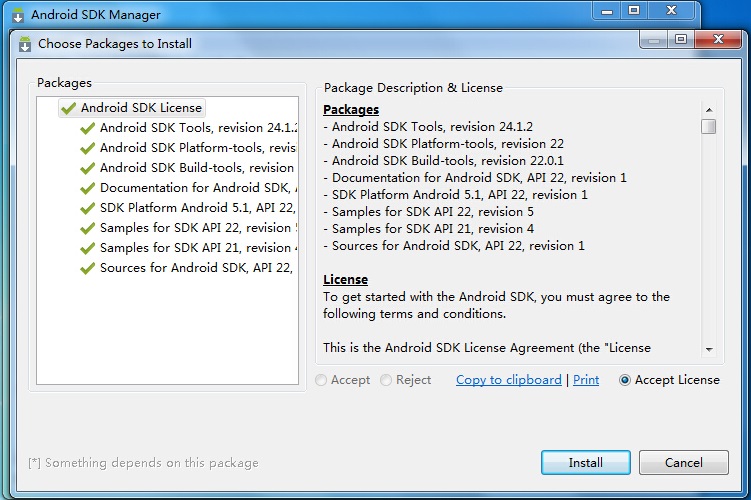Click checkmark icon for Samples for SDK API 21
The image size is (751, 500).
click(x=87, y=249)
